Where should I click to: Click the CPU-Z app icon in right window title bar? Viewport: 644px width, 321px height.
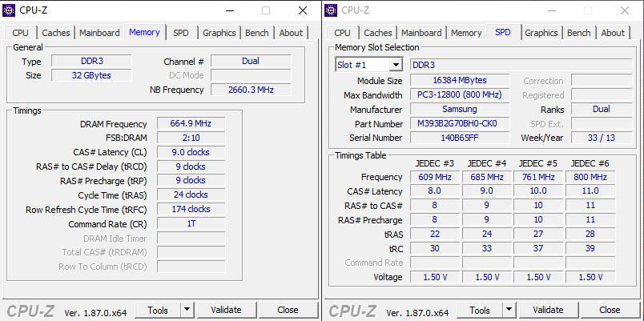331,10
